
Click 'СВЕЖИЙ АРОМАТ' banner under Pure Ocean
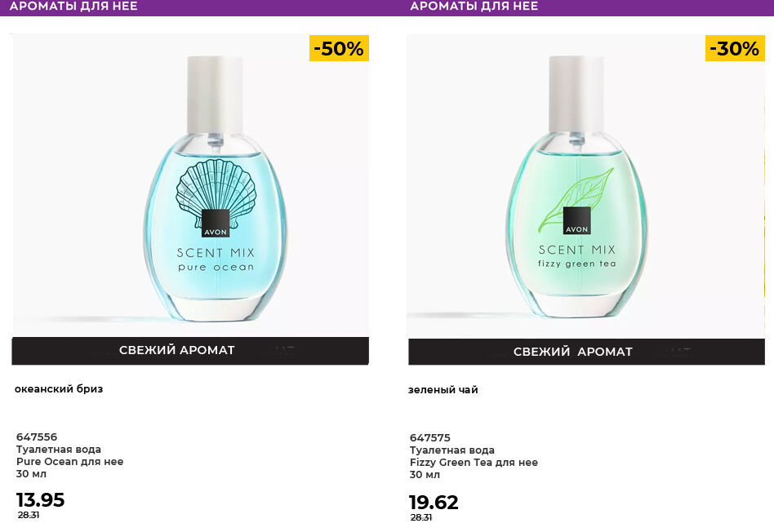[177, 350]
